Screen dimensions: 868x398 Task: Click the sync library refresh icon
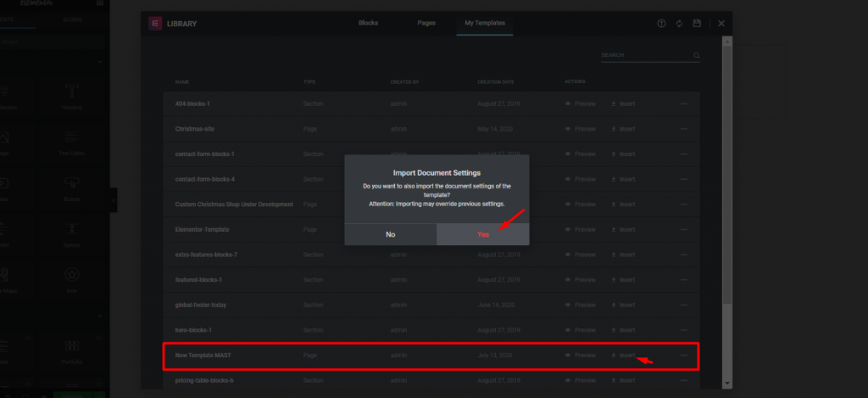679,24
